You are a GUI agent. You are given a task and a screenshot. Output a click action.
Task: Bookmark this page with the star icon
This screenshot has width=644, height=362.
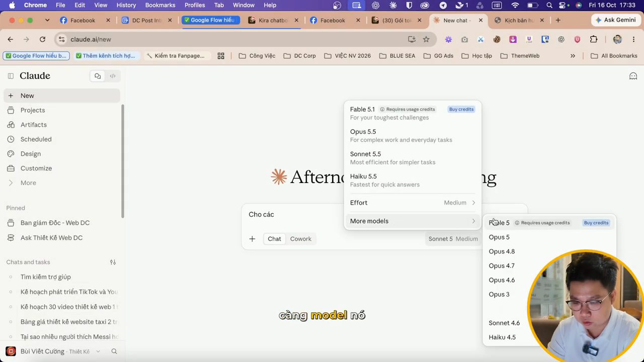(x=426, y=39)
